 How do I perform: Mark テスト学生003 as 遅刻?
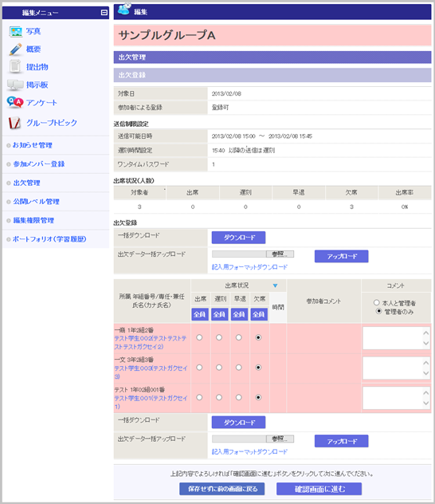point(219,368)
